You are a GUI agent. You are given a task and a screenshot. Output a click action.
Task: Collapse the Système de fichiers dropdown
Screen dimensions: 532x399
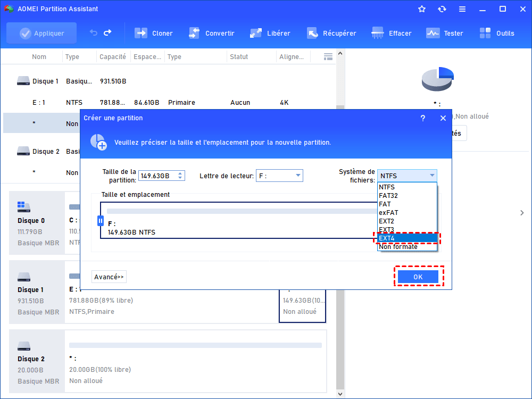click(x=407, y=176)
